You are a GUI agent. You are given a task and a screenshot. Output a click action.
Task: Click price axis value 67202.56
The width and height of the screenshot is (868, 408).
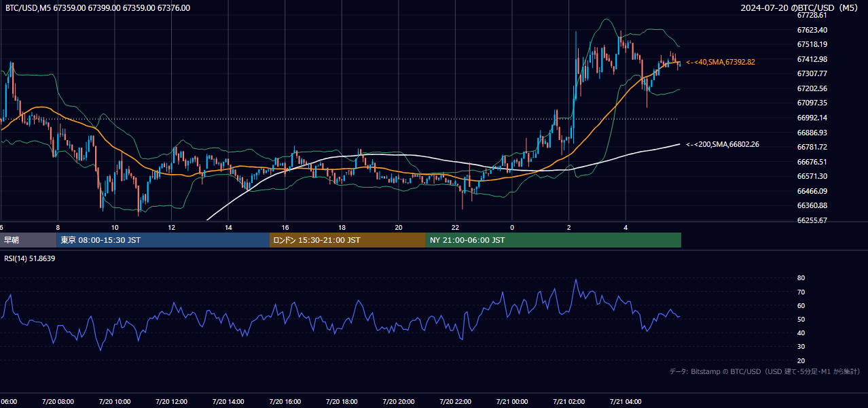(812, 88)
